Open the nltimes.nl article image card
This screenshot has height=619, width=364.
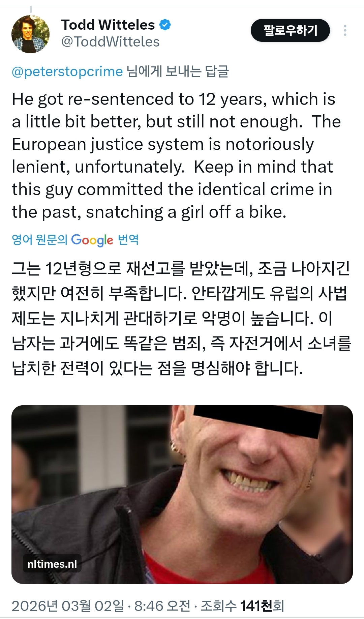tap(182, 494)
